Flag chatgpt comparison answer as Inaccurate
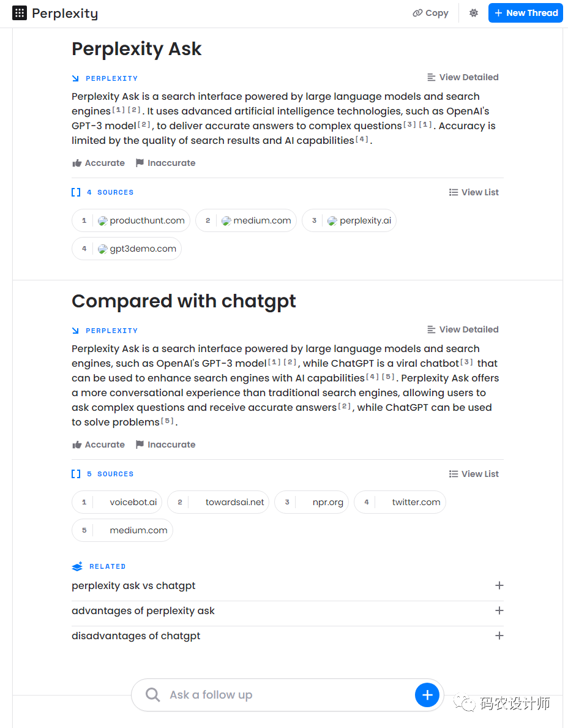Viewport: 568px width, 728px height. tap(165, 445)
